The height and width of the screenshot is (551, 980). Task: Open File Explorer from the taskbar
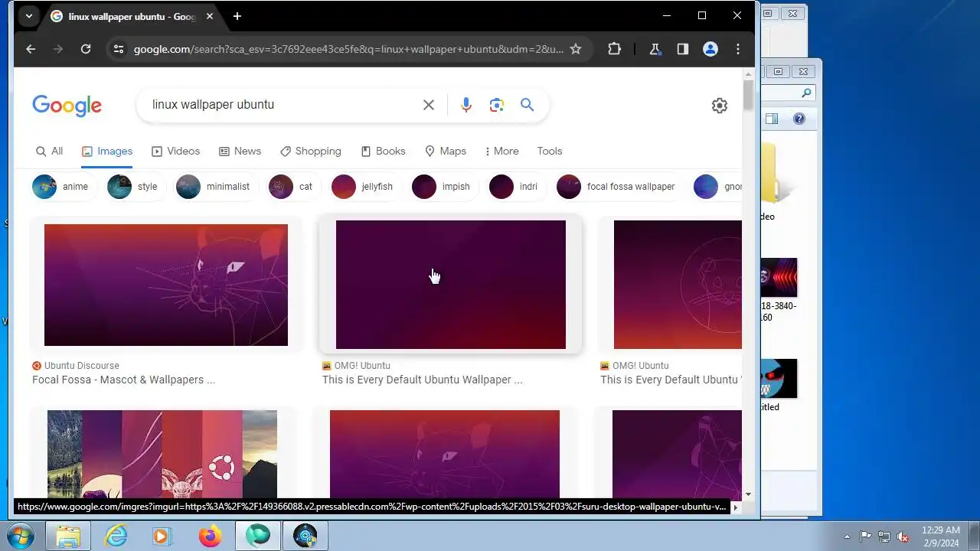click(x=68, y=536)
